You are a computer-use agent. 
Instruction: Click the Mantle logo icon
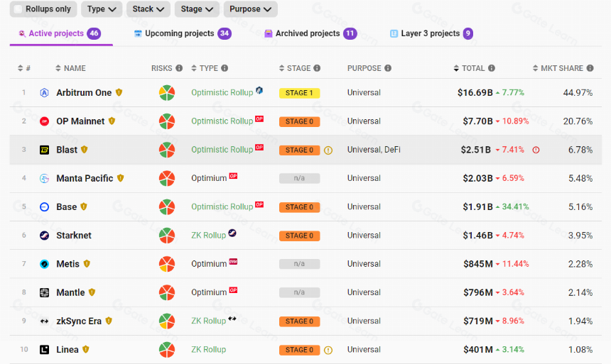coord(45,292)
